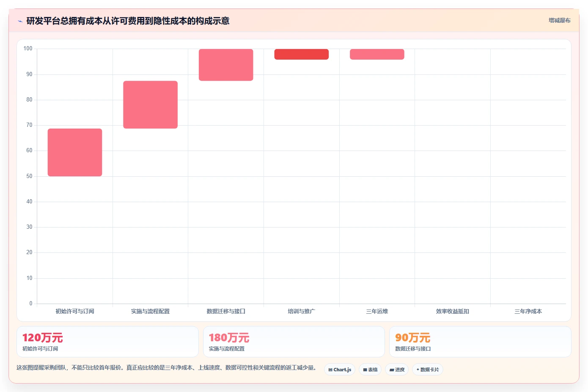Click the 表格 tag chip

370,370
